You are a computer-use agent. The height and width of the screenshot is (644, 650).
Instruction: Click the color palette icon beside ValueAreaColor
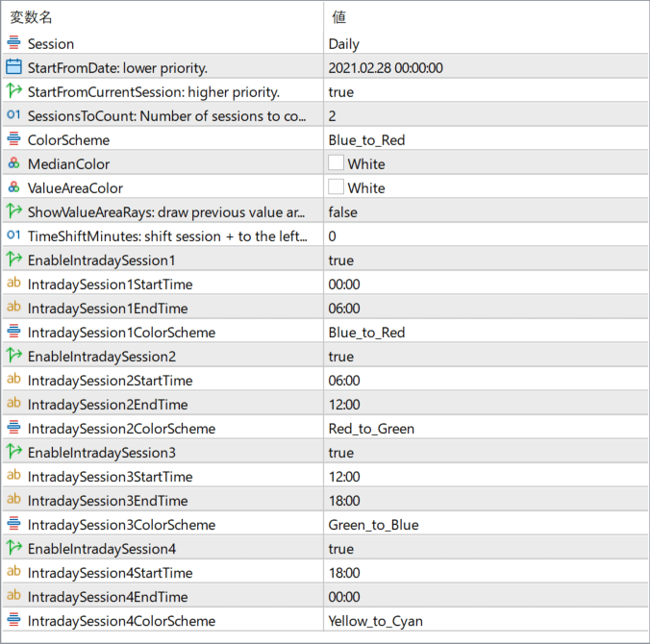[x=13, y=187]
